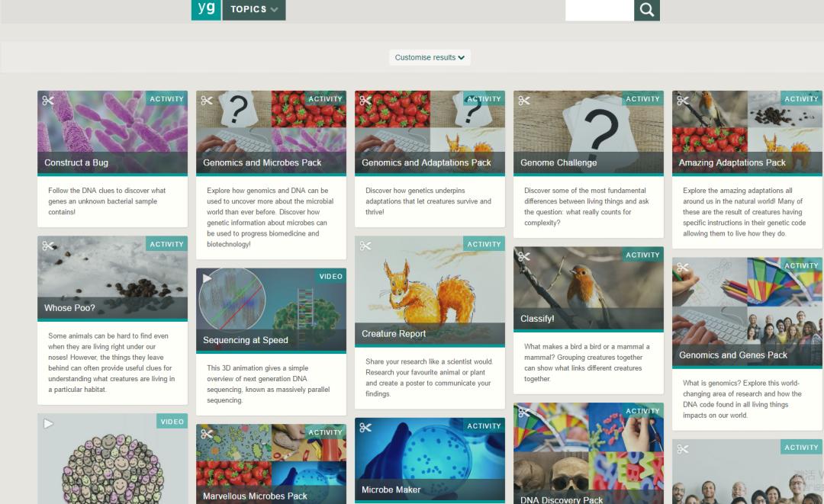Open the Classify! title
824x504 pixels.
tap(537, 319)
